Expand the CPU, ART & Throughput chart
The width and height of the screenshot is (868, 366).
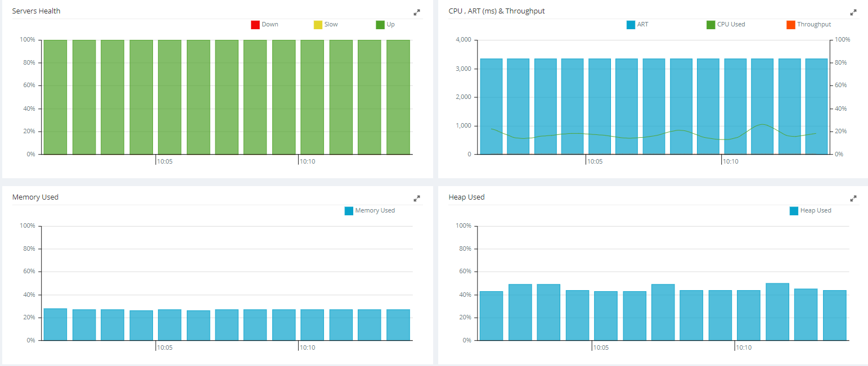(853, 12)
